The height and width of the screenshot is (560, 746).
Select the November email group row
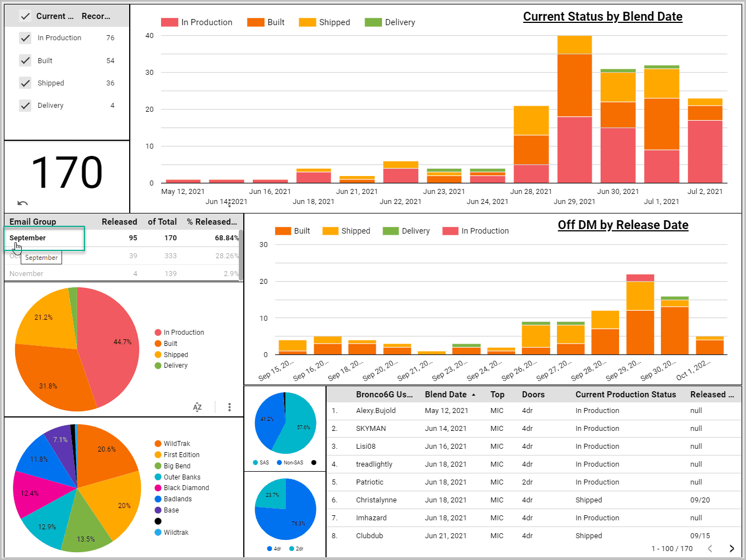(124, 274)
